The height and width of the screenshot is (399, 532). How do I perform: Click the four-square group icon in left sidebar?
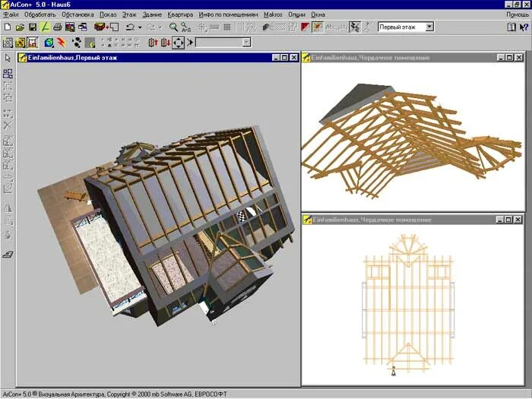[8, 74]
